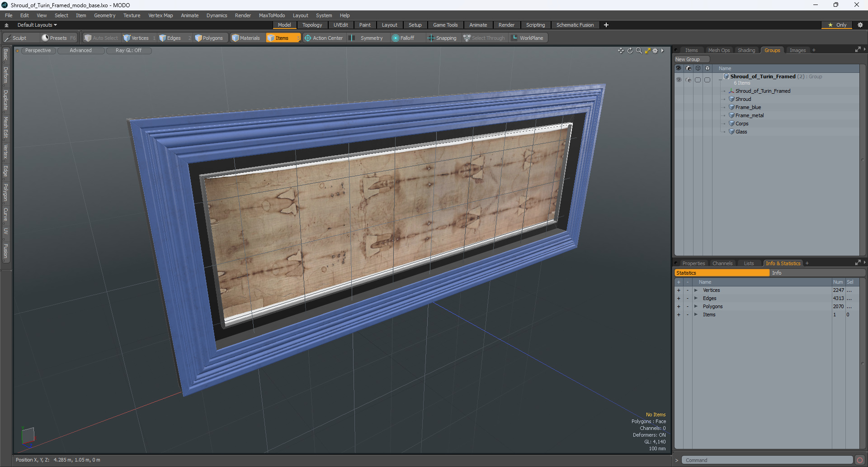Open the MaxToModo menu
The image size is (868, 467).
pyautogui.click(x=272, y=15)
